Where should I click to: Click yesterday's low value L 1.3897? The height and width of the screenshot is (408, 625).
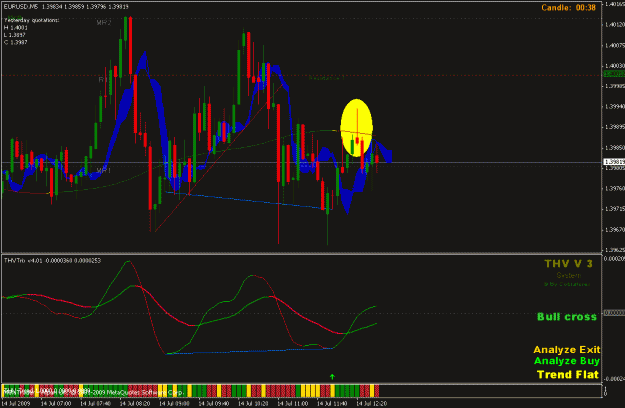15,35
